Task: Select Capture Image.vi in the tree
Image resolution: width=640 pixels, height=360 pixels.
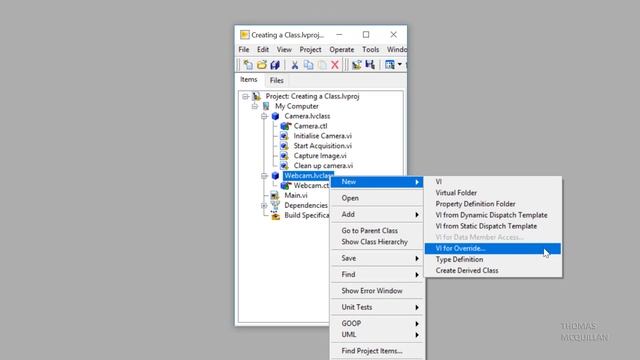Action: pyautogui.click(x=320, y=156)
